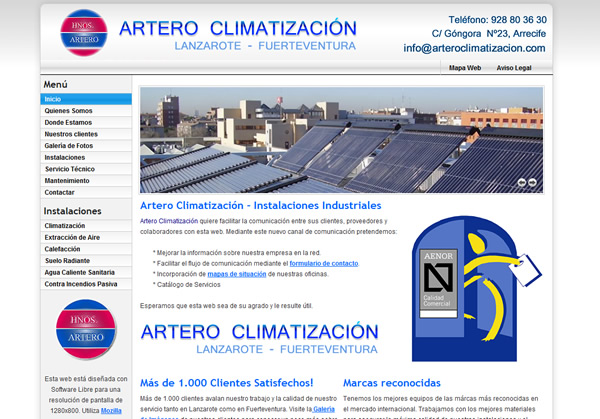Open the Contactar page
This screenshot has height=419, width=600.
pyautogui.click(x=86, y=192)
